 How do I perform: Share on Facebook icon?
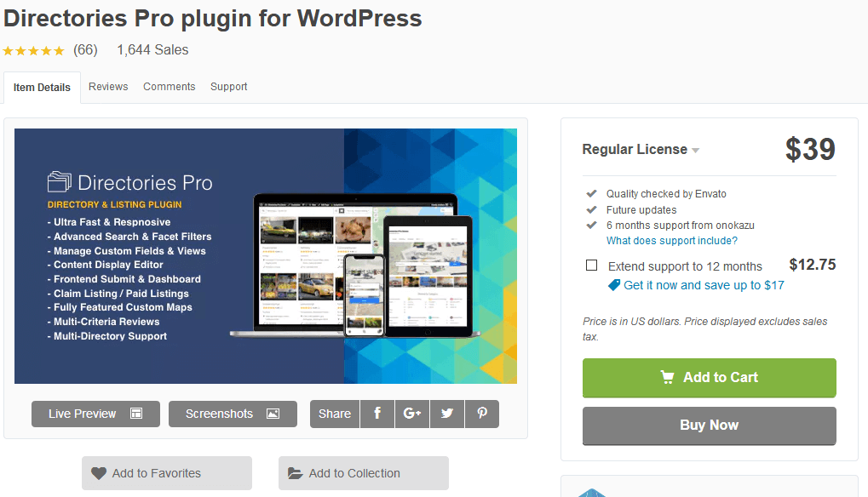pos(377,414)
